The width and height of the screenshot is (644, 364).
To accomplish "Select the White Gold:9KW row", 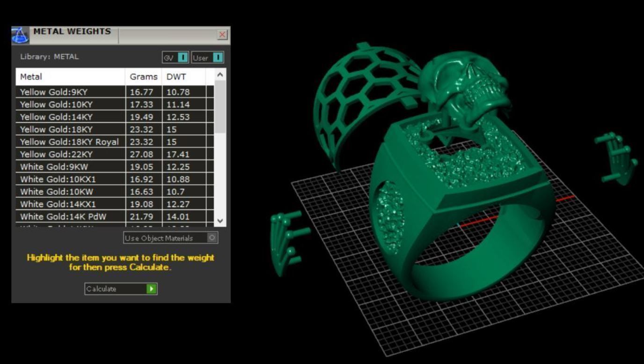I will pyautogui.click(x=115, y=166).
